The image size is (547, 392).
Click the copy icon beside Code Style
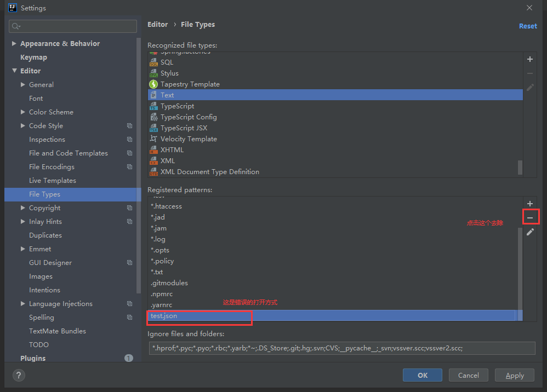pos(129,126)
